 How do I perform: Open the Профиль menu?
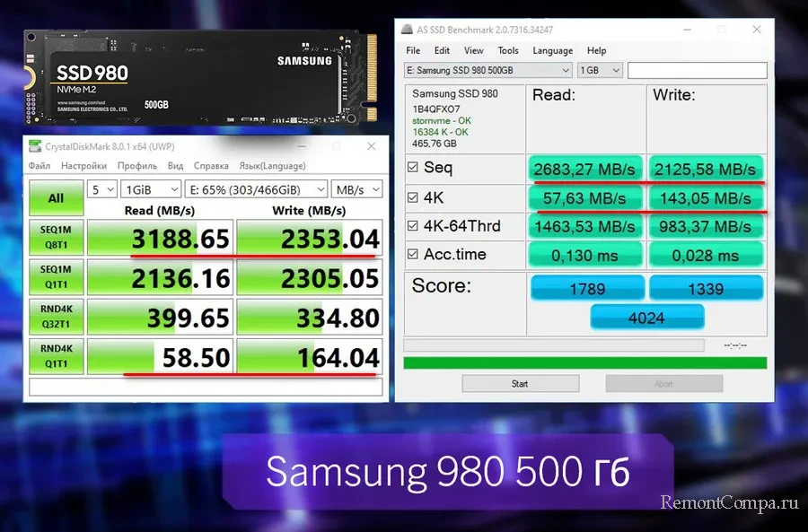(x=137, y=166)
